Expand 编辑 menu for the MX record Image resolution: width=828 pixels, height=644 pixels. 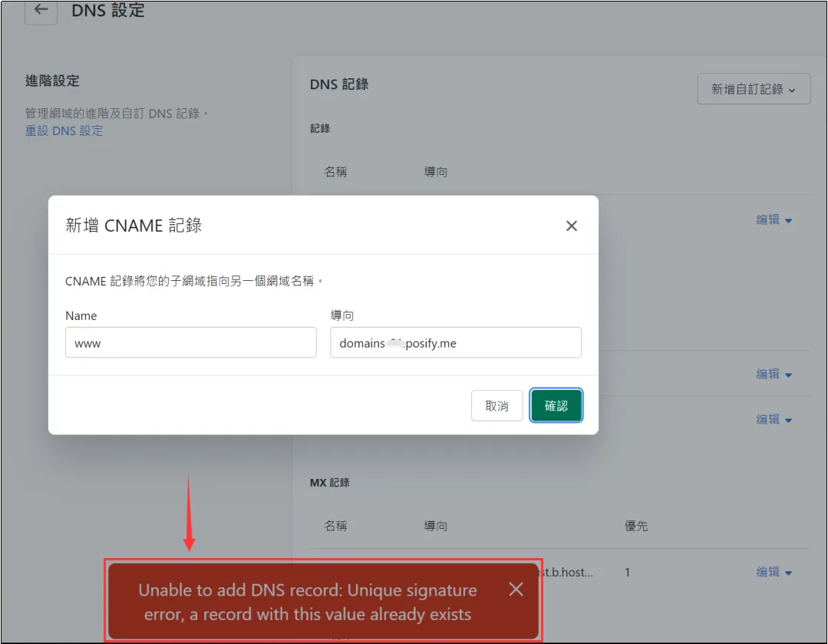774,572
